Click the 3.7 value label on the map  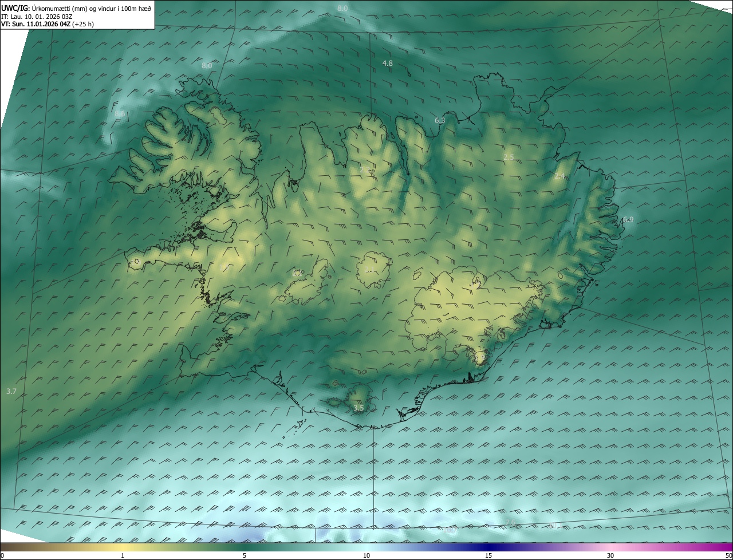pos(11,392)
